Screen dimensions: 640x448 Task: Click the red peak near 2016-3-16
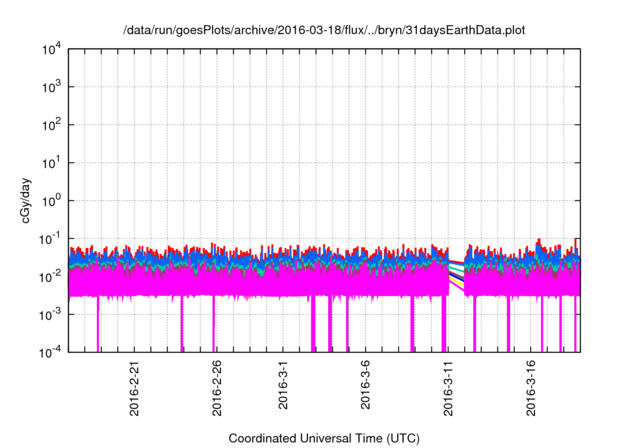[539, 242]
